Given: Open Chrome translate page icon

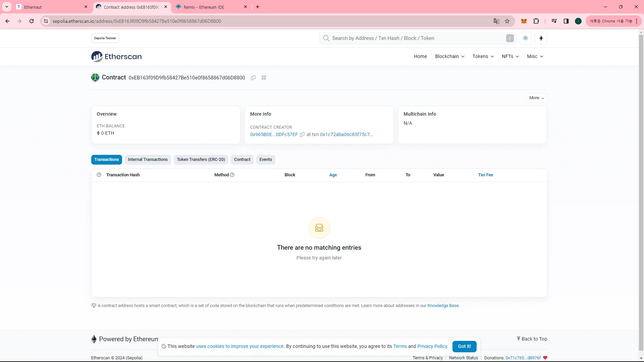Looking at the screenshot, I should pyautogui.click(x=496, y=21).
